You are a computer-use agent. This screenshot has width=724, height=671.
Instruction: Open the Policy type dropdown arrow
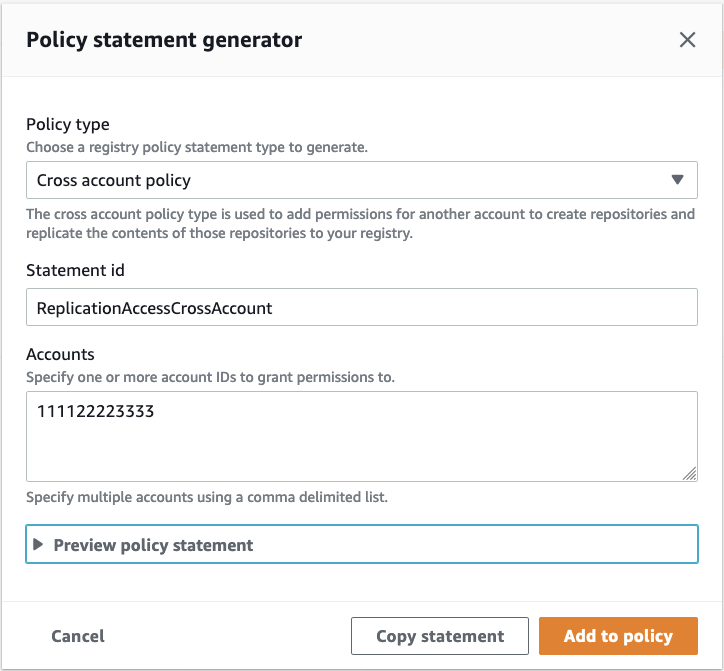pyautogui.click(x=677, y=181)
